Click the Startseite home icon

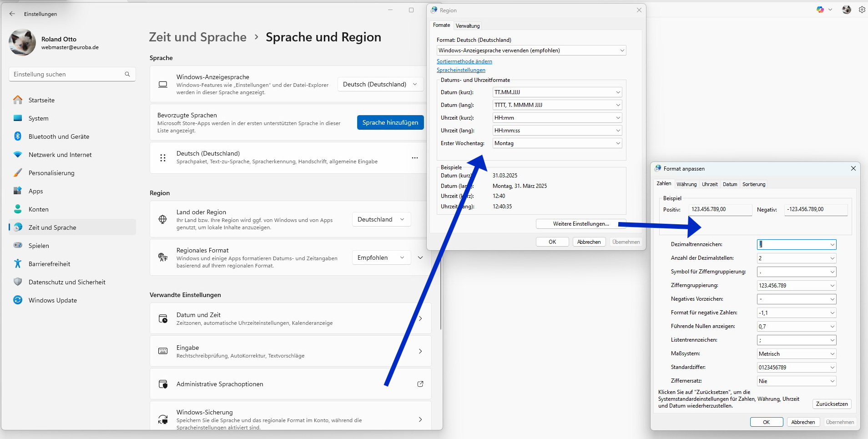pos(18,100)
